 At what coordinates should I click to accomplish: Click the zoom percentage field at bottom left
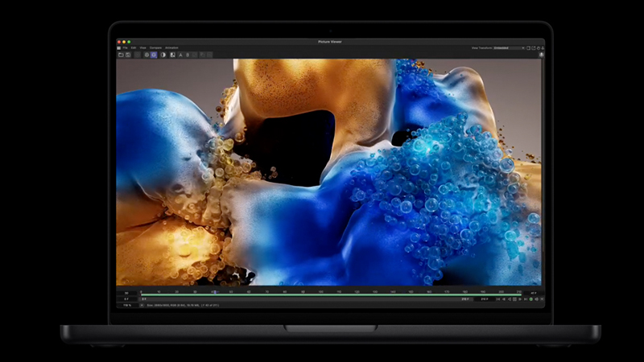tap(127, 306)
